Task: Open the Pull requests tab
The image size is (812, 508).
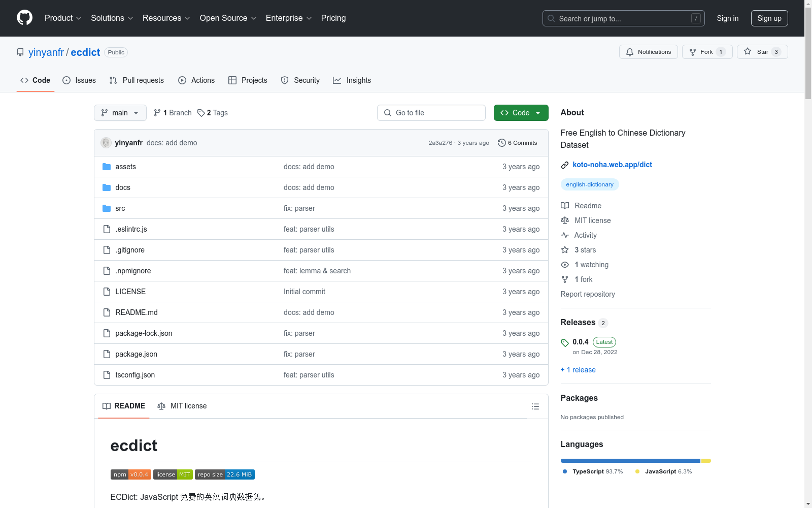Action: 137,80
